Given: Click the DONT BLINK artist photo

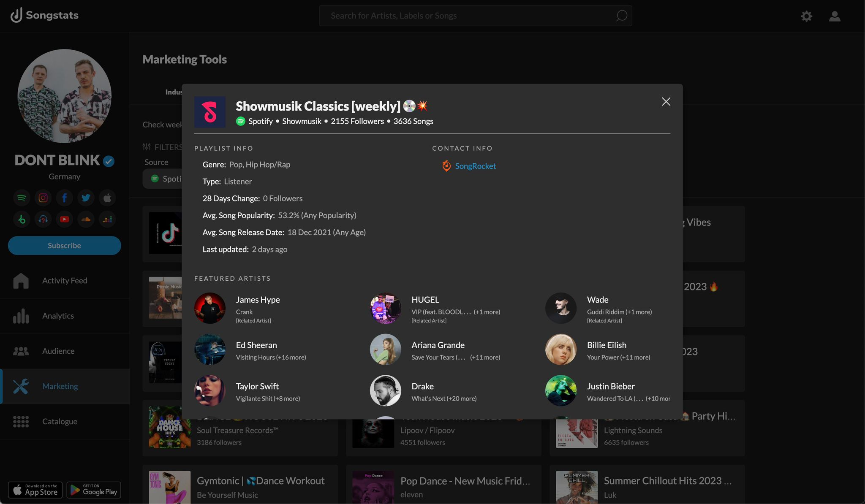Looking at the screenshot, I should tap(64, 96).
